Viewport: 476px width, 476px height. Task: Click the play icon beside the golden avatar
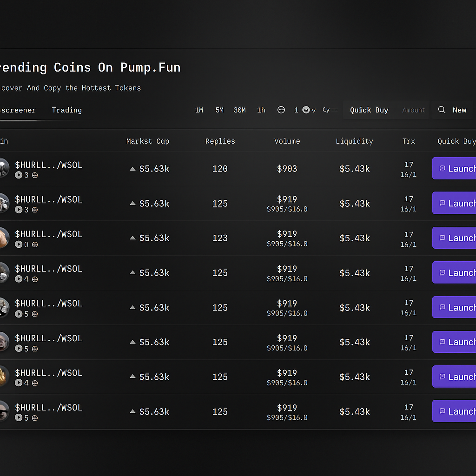pyautogui.click(x=19, y=383)
